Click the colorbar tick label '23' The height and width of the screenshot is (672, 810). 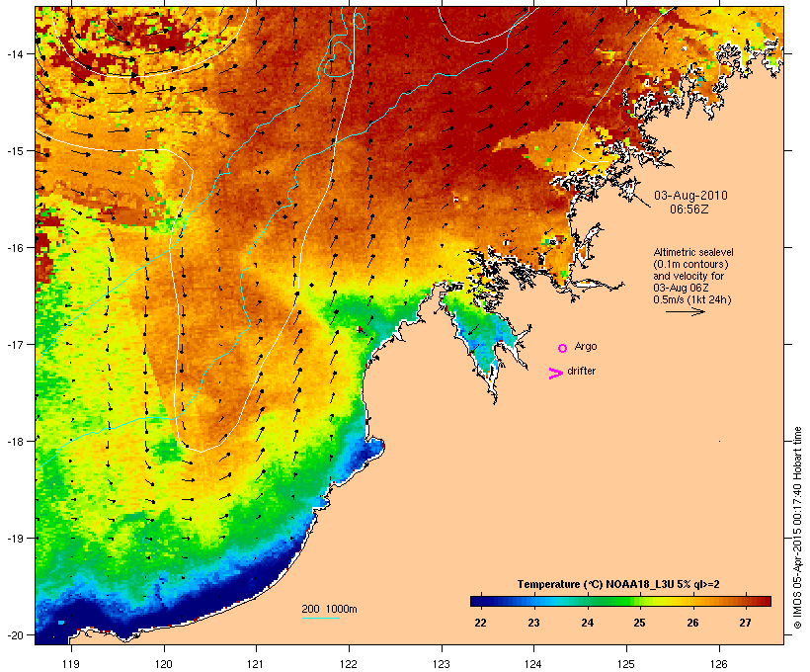533,623
